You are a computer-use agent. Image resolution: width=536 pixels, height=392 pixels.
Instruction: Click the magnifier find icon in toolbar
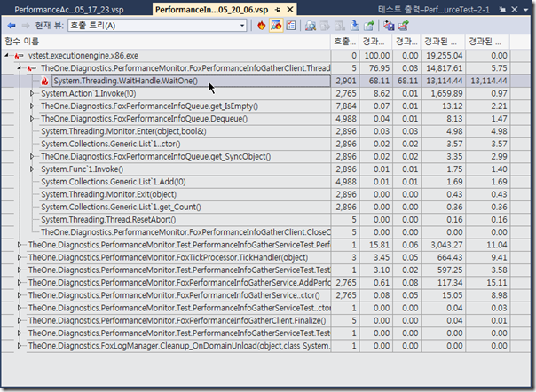[x=311, y=26]
